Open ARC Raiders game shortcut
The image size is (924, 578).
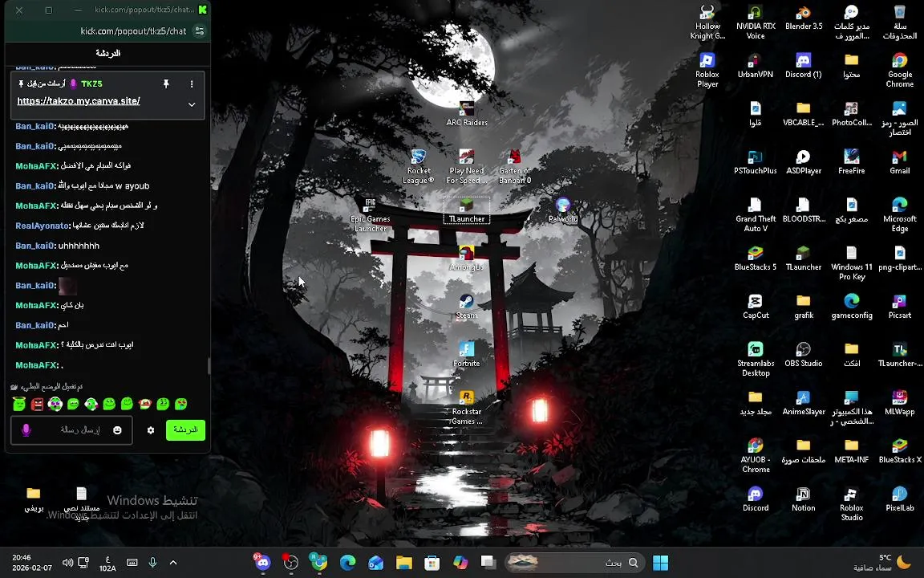pos(466,114)
